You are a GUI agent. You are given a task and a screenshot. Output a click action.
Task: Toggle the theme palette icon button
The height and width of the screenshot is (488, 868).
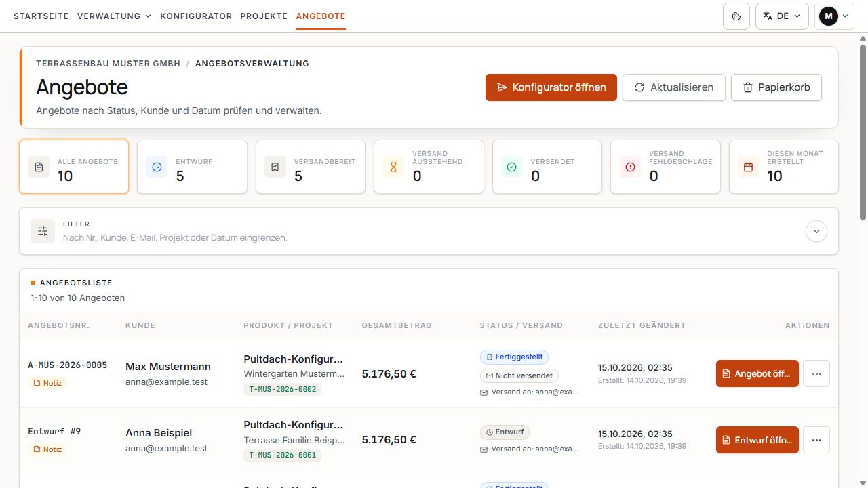[736, 16]
